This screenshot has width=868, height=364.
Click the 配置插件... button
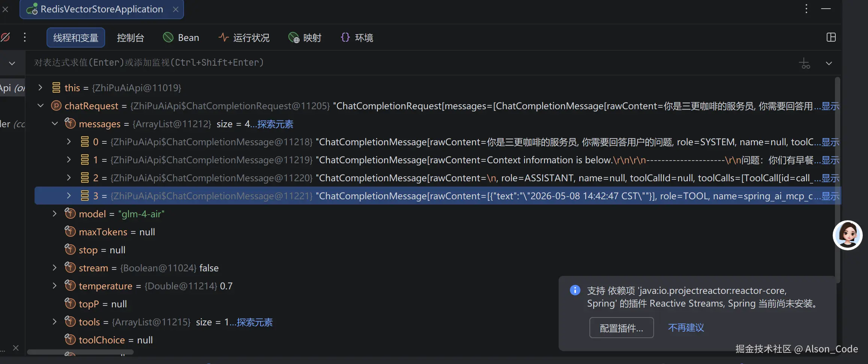coord(621,328)
